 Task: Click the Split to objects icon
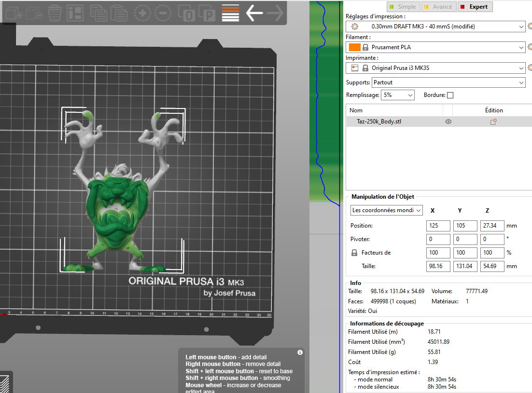point(187,13)
